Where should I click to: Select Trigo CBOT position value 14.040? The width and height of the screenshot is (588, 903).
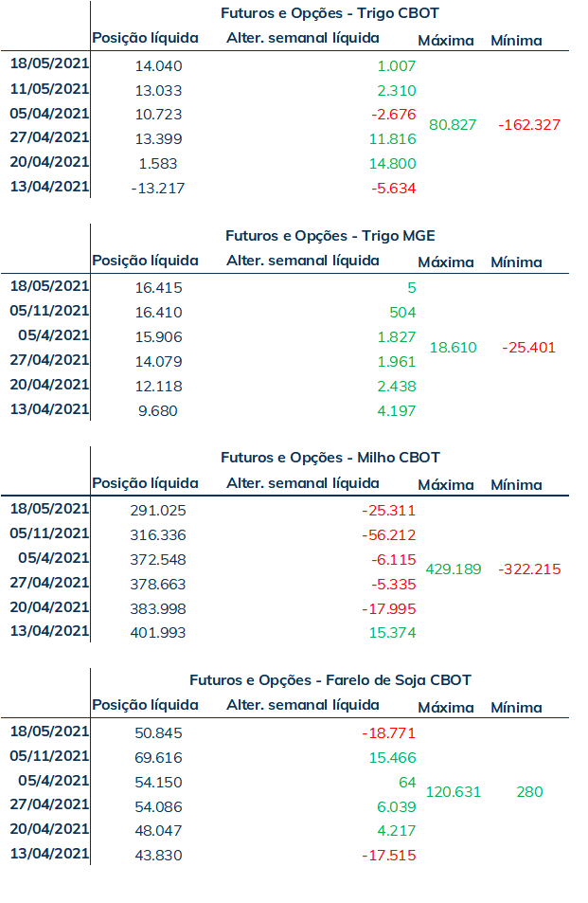pos(158,66)
